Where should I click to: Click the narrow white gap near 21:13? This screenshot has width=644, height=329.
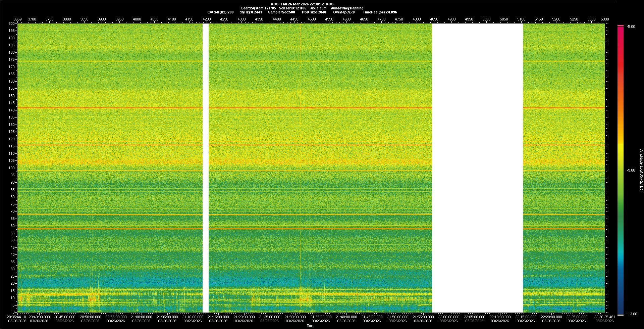pos(206,168)
